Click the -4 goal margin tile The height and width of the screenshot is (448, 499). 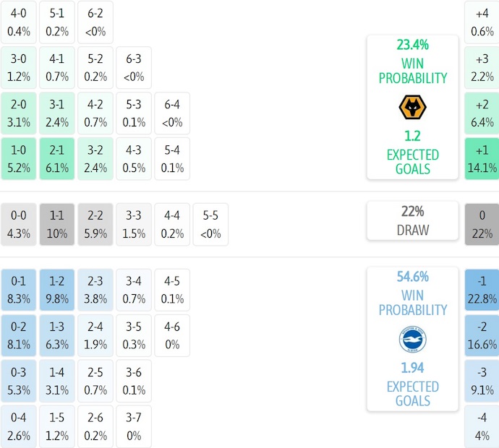pyautogui.click(x=482, y=426)
